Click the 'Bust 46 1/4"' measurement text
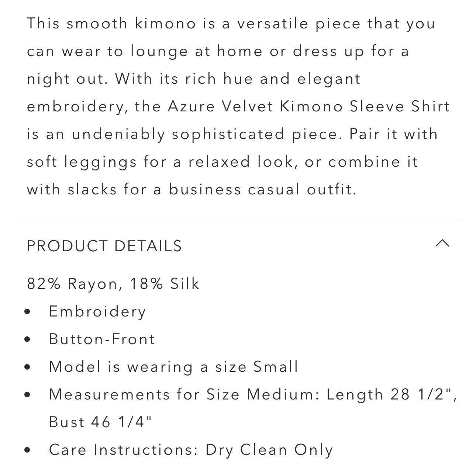The image size is (476, 467). (100, 422)
